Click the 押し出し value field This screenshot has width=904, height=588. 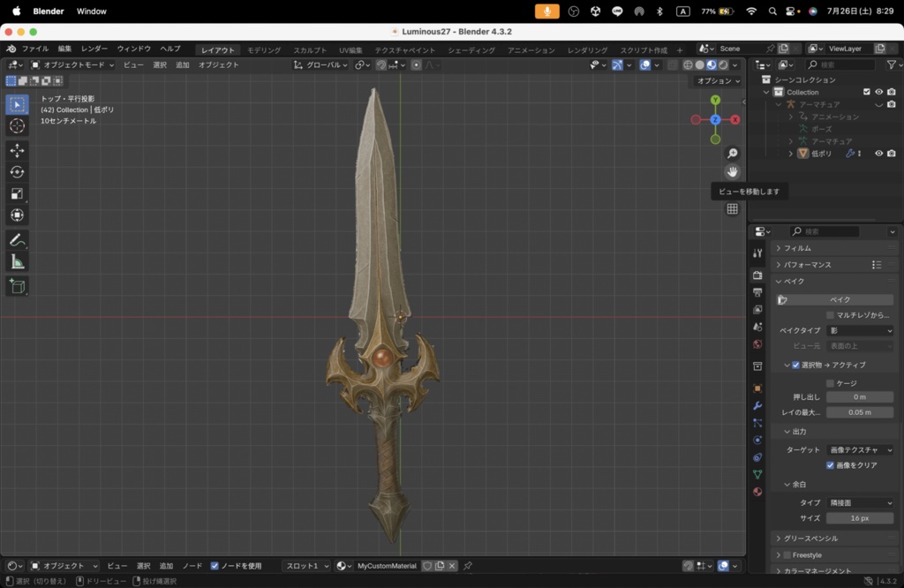[860, 396]
